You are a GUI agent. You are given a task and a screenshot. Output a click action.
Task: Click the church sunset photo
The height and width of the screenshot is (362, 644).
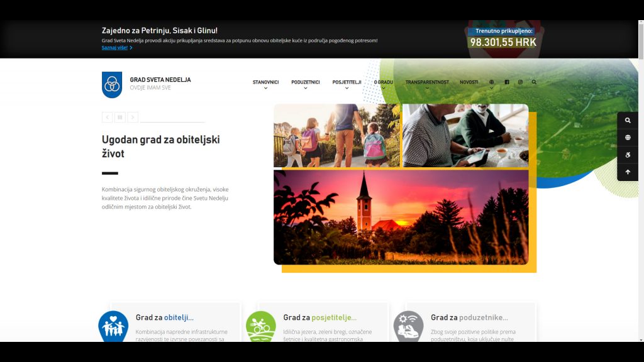click(401, 217)
